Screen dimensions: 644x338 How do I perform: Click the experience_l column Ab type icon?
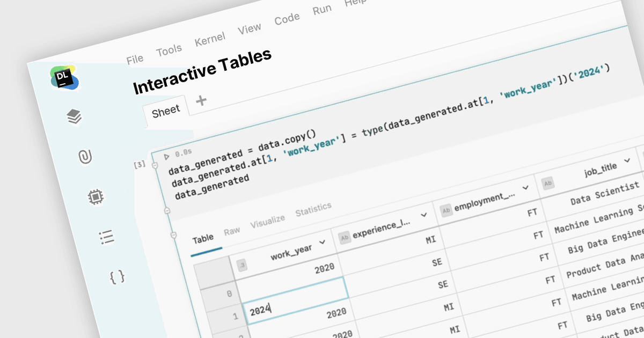[346, 237]
